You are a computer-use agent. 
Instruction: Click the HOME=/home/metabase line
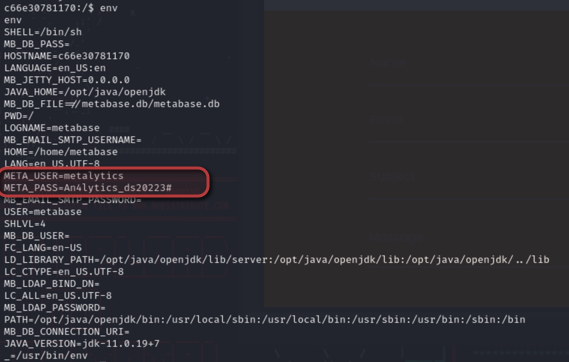(x=61, y=152)
